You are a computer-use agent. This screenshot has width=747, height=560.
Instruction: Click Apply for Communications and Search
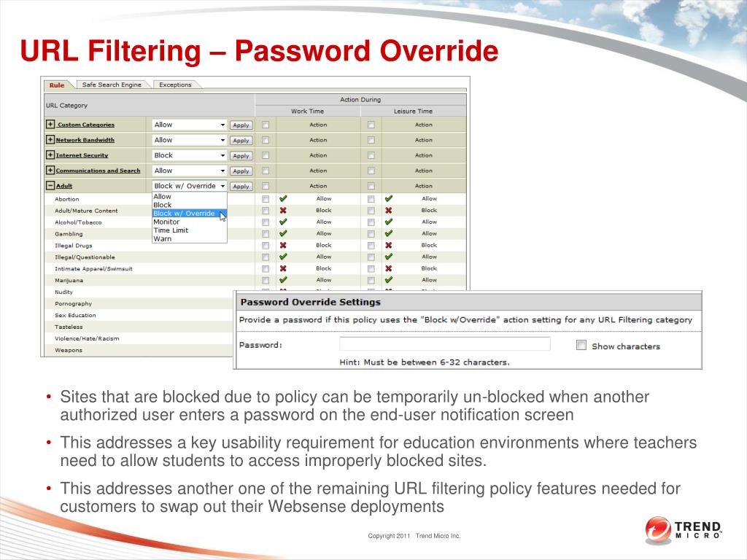pyautogui.click(x=241, y=171)
